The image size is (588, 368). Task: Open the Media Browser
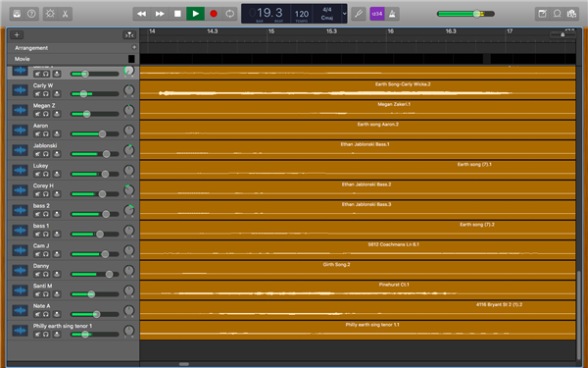pos(572,14)
